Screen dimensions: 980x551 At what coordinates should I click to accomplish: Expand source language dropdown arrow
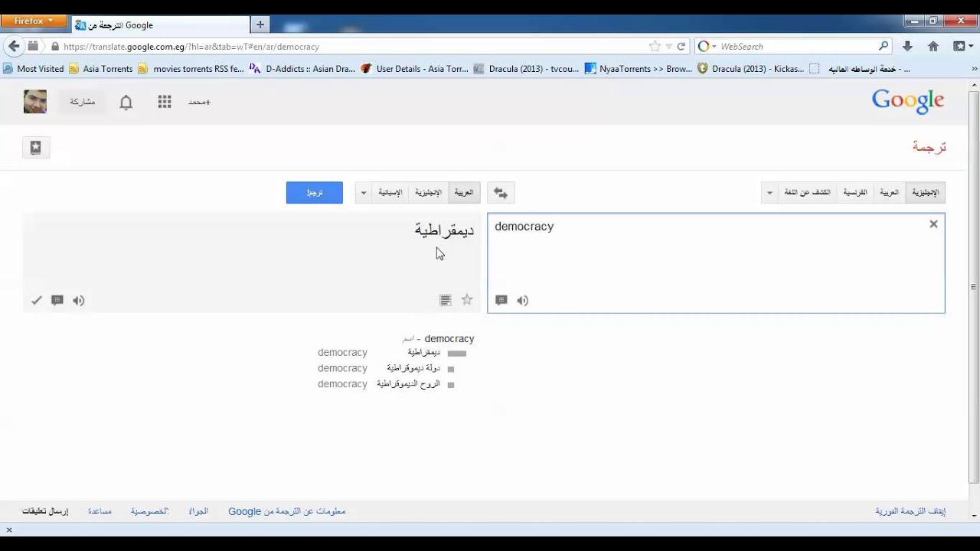(769, 193)
